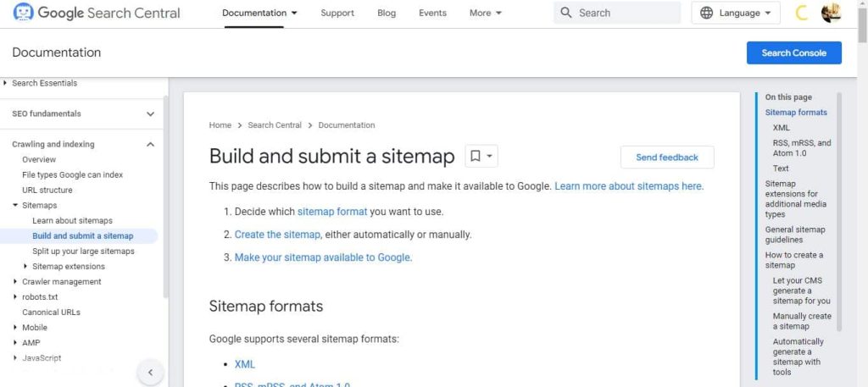
Task: Select Canonical URLs in sidebar
Action: [x=51, y=312]
